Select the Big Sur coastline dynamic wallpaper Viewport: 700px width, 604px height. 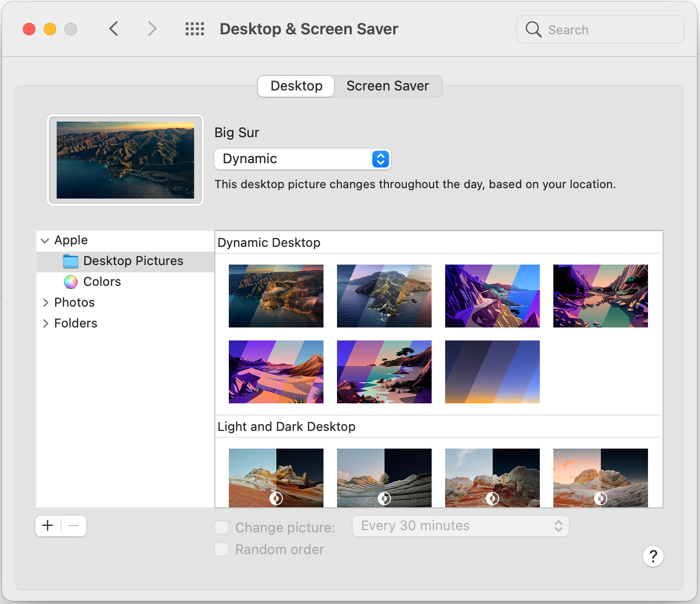pos(276,296)
